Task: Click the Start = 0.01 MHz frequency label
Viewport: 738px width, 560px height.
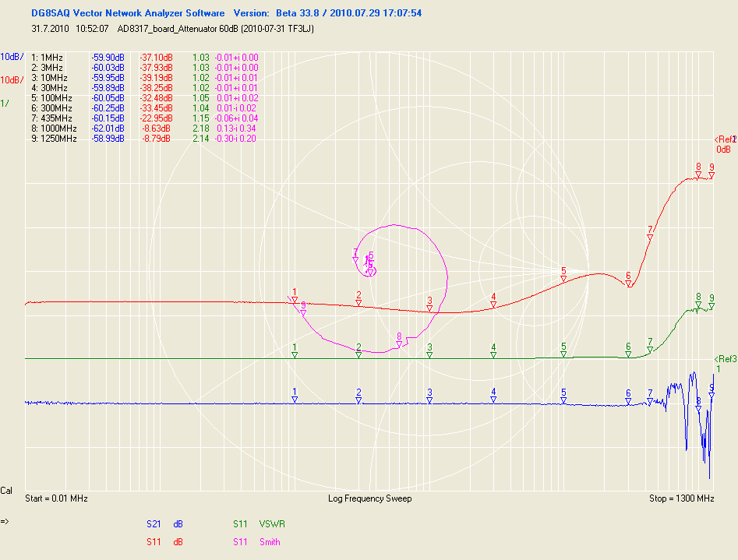Action: click(x=57, y=498)
